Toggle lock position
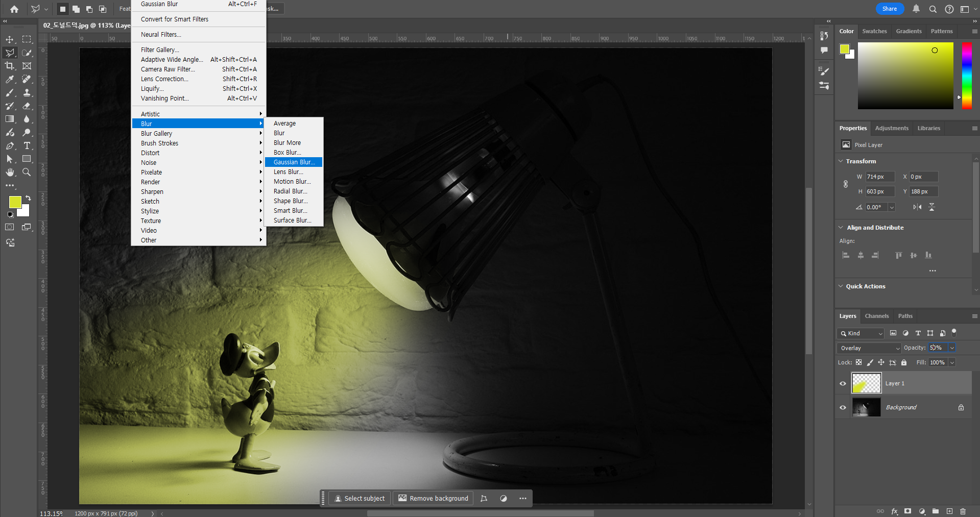Screen dimensions: 980x517 pyautogui.click(x=881, y=362)
